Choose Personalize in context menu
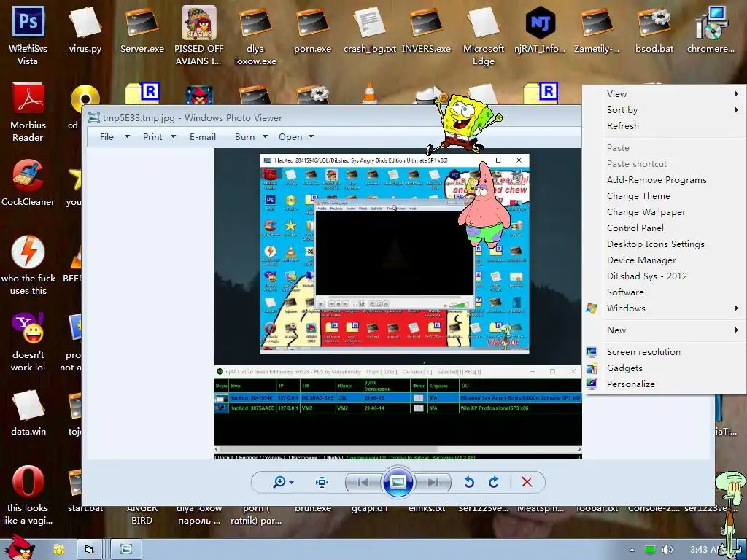Viewport: 747px width, 560px height. [665, 384]
